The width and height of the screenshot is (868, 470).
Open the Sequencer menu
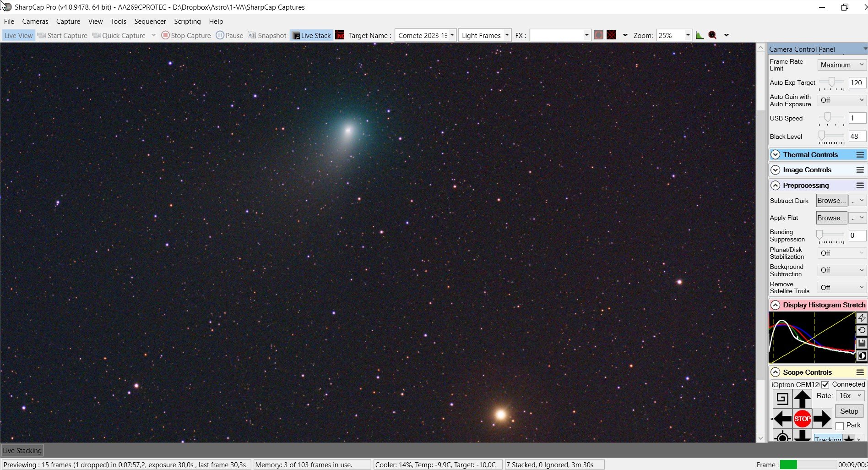click(150, 22)
